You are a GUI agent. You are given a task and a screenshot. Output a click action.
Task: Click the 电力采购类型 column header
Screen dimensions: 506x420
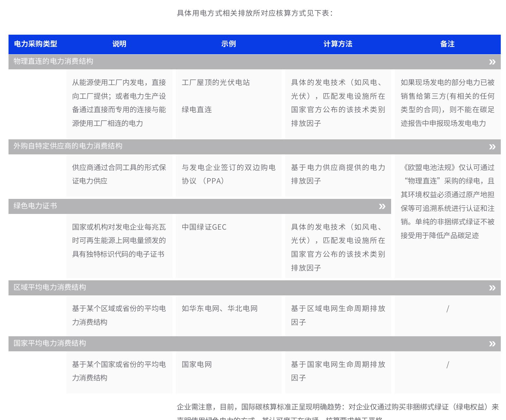tap(36, 44)
